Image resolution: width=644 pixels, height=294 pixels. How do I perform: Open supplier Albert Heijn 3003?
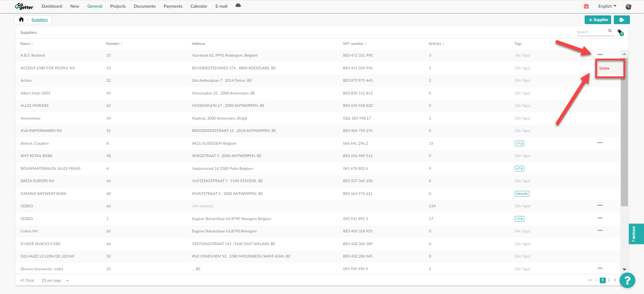point(35,93)
